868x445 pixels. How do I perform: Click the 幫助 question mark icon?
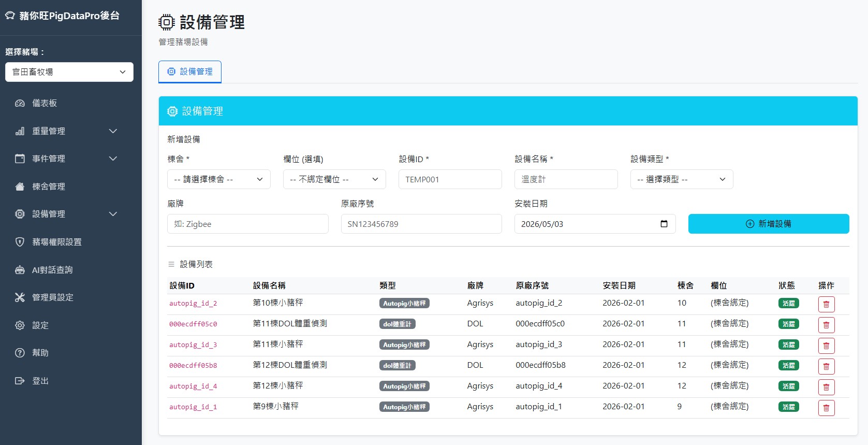20,353
